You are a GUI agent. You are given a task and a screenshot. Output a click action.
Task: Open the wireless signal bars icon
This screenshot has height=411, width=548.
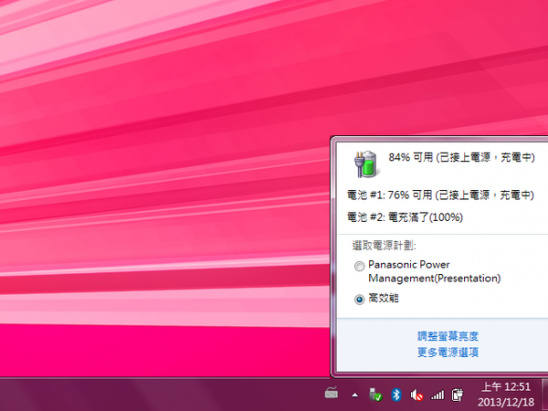click(437, 395)
